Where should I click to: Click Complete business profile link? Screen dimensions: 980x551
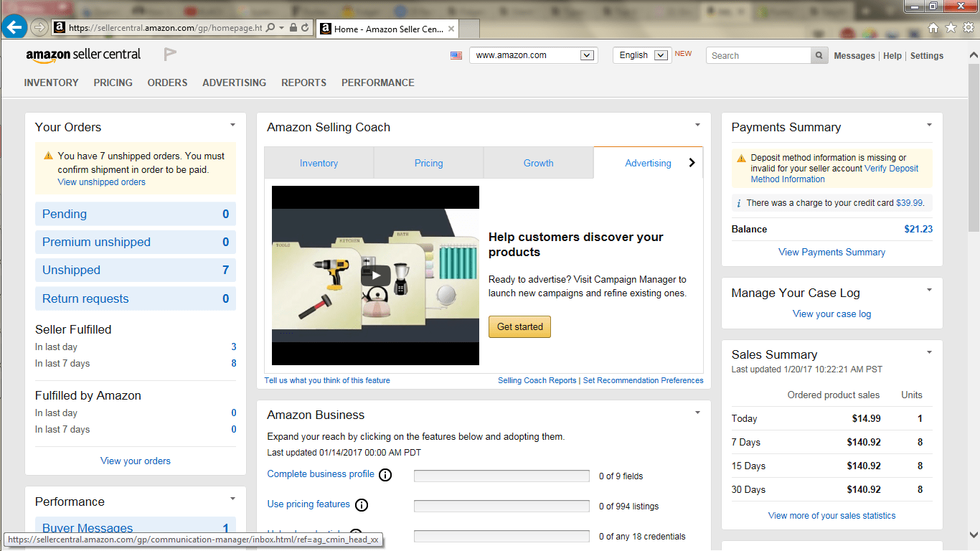click(x=321, y=474)
